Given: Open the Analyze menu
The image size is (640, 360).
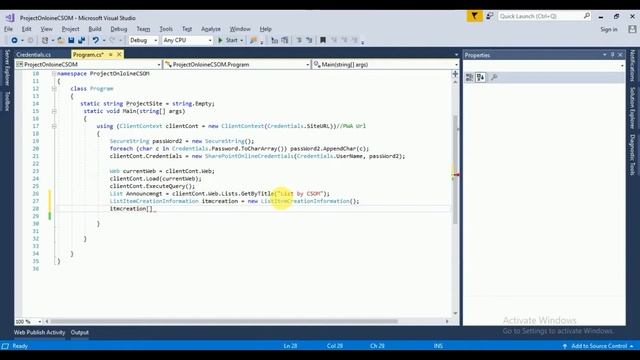Looking at the screenshot, I should click(211, 29).
